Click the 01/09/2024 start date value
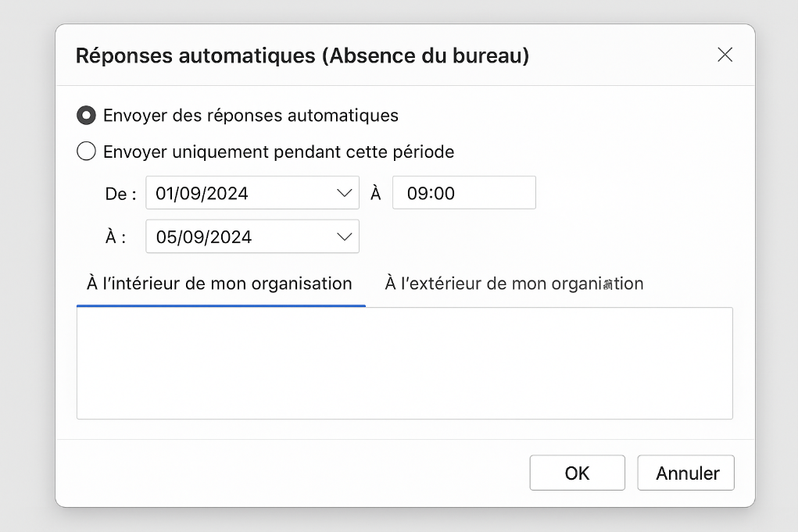Image resolution: width=798 pixels, height=532 pixels. (202, 193)
